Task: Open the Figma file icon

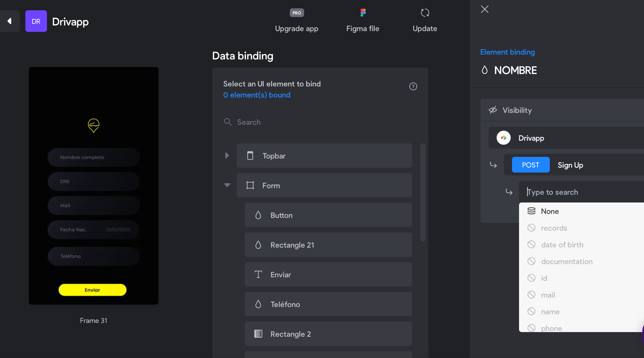Action: (363, 13)
